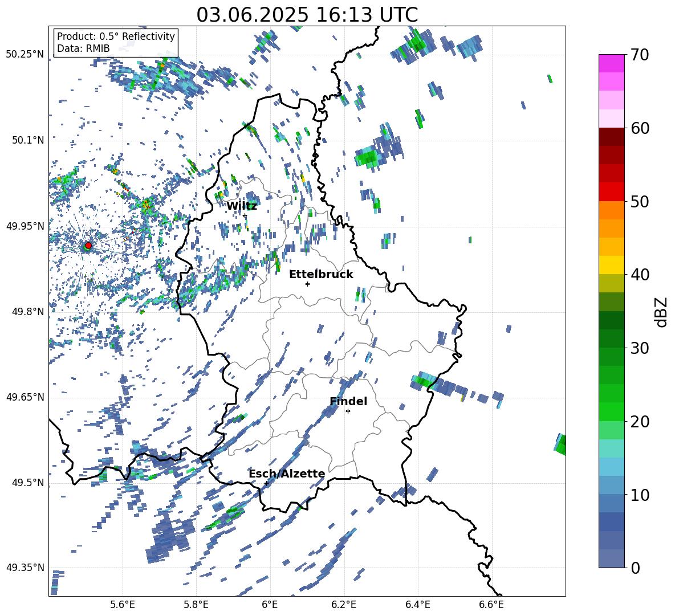The image size is (675, 616).
Task: Click the 49.5°N latitude label
Action: 27,482
